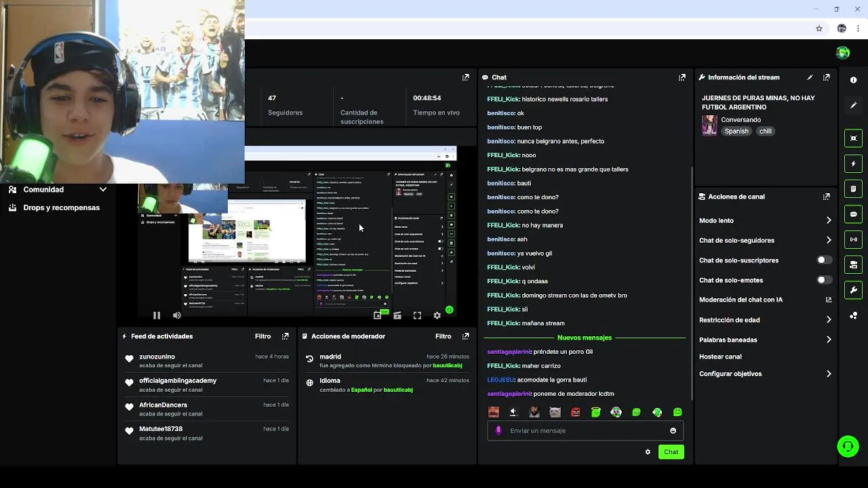Pop out Información del stream panel
The height and width of the screenshot is (488, 868).
coord(826,77)
